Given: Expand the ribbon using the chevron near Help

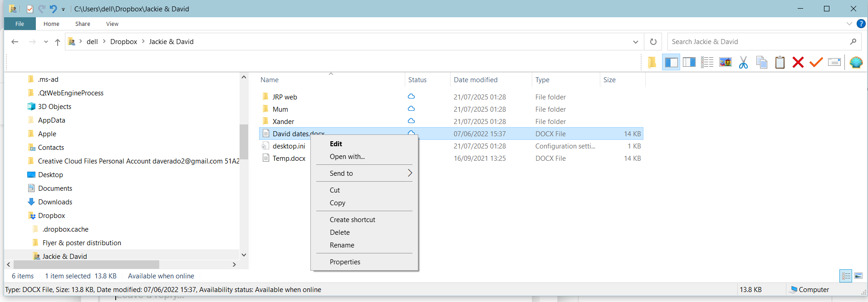Looking at the screenshot, I should point(849,24).
